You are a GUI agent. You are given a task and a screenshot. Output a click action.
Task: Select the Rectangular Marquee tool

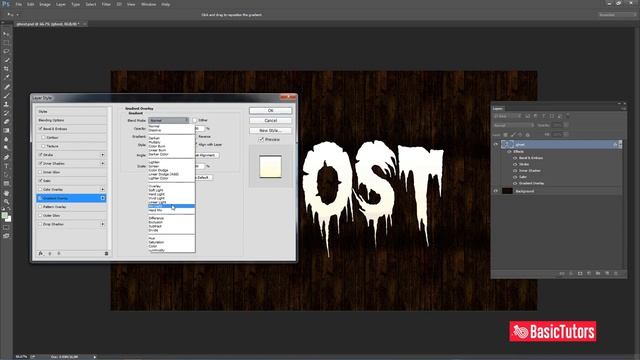(x=6, y=43)
